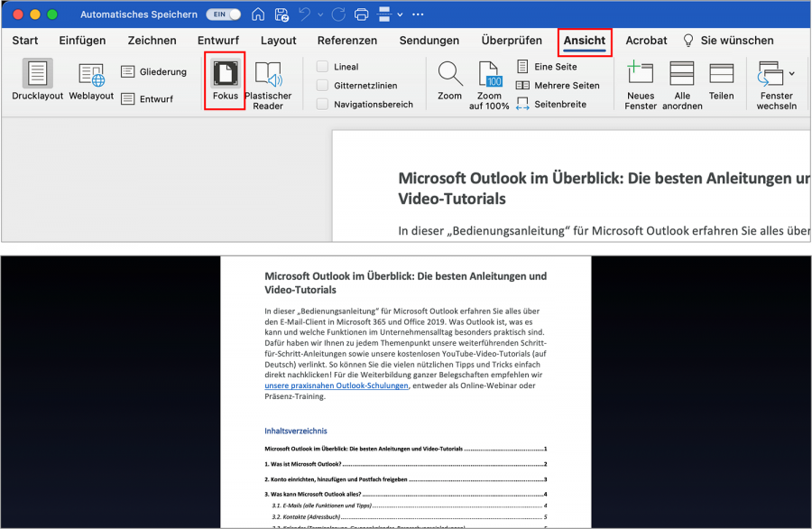Switch to the Überprüfen ribbon tab
This screenshot has height=529, width=812.
(512, 40)
